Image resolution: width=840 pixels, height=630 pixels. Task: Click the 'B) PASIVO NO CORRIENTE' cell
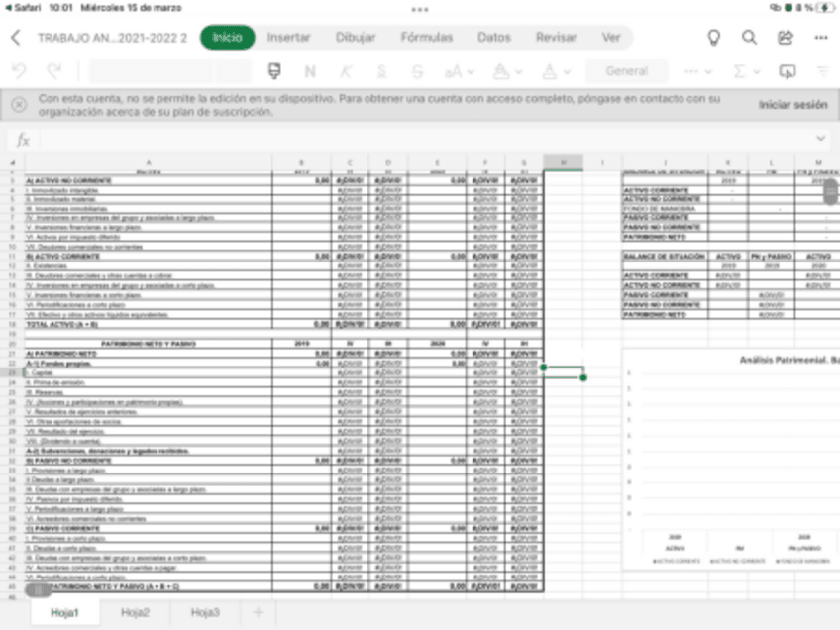coord(149,461)
